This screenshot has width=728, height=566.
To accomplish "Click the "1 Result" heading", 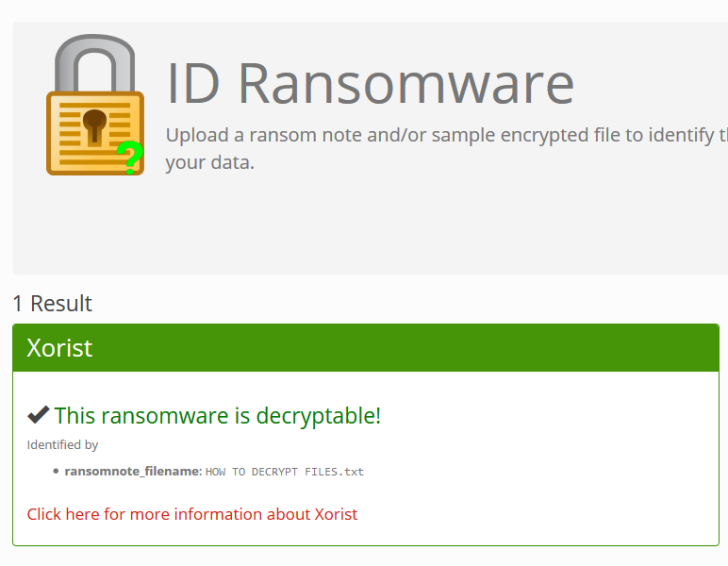I will [53, 303].
